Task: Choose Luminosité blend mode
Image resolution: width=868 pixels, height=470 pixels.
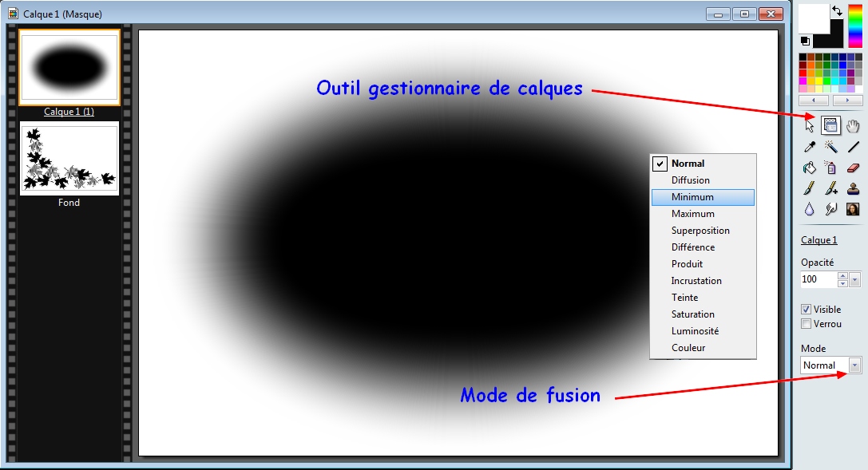Action: [703, 331]
